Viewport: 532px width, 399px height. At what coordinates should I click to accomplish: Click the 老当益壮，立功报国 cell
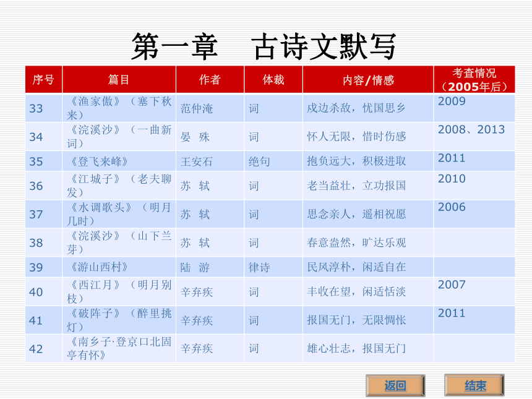pyautogui.click(x=368, y=186)
